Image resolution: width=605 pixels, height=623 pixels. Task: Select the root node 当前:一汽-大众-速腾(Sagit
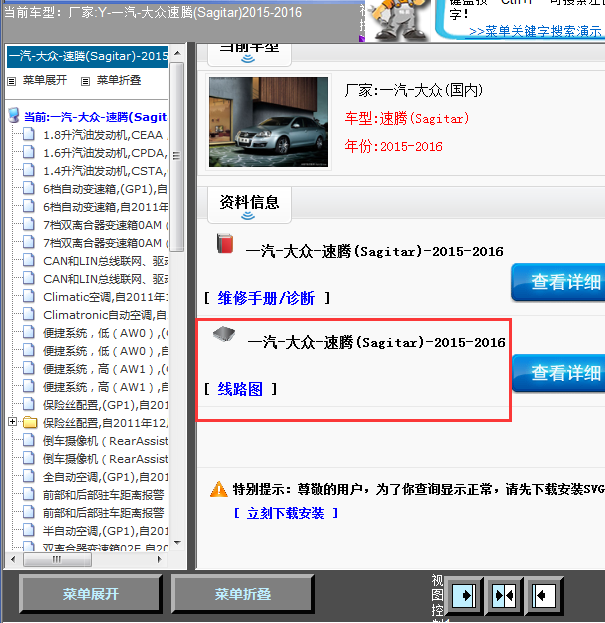point(95,117)
